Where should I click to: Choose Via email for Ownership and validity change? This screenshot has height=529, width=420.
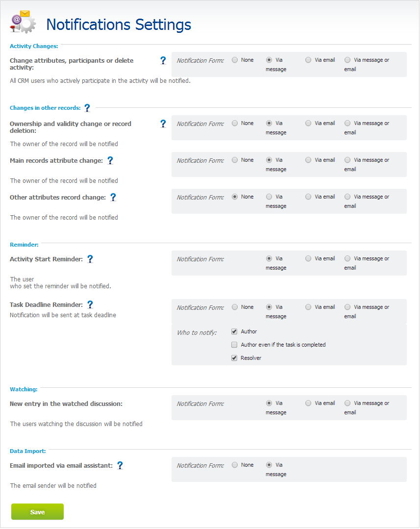click(x=308, y=124)
